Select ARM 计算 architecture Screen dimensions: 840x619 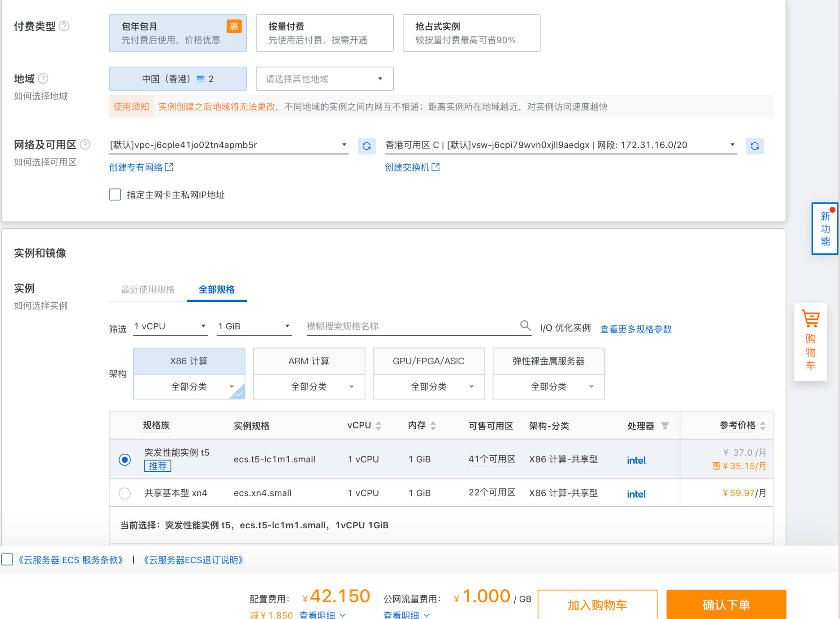pyautogui.click(x=309, y=361)
